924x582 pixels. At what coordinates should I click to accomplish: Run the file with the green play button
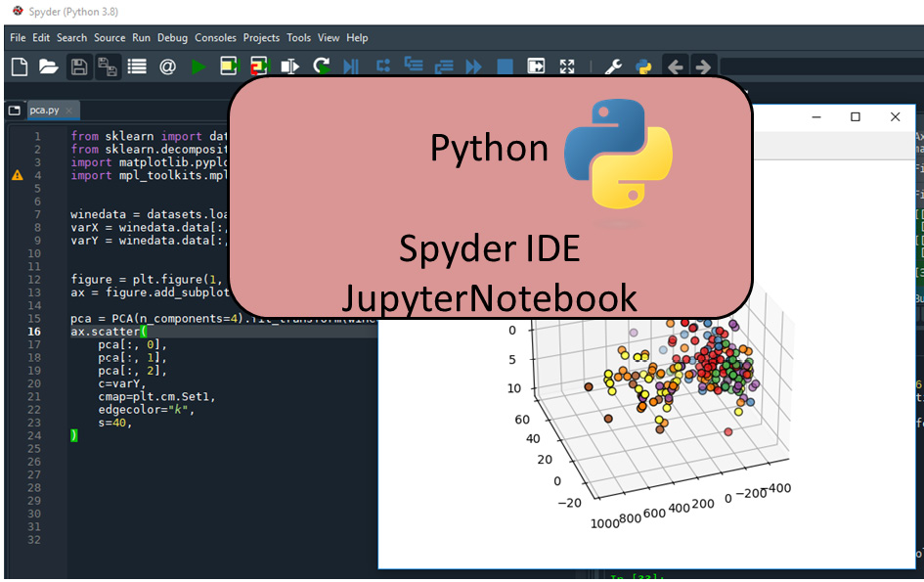point(198,67)
